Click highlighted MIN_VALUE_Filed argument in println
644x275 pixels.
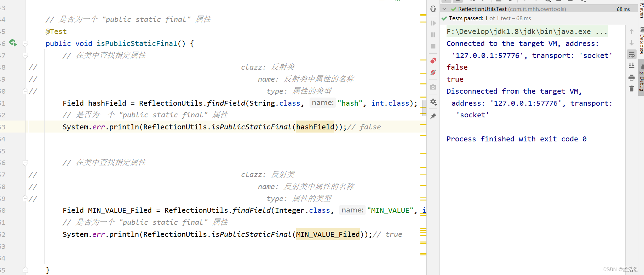tap(328, 234)
